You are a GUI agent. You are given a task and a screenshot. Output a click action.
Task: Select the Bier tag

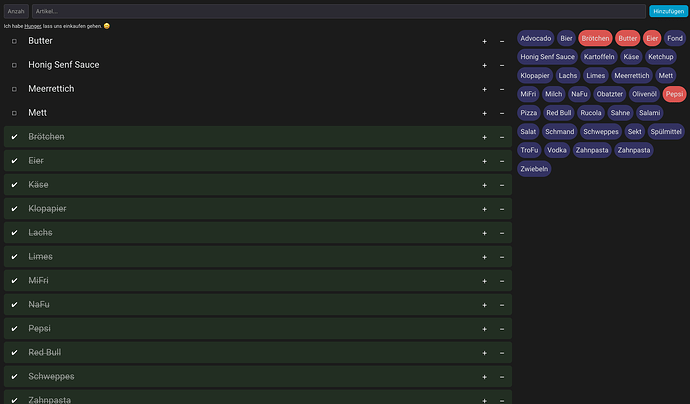click(x=566, y=38)
